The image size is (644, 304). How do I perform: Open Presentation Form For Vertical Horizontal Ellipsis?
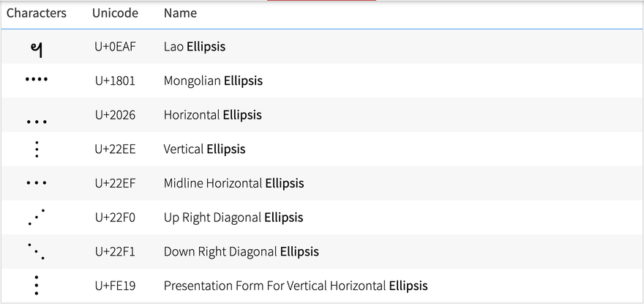[296, 286]
